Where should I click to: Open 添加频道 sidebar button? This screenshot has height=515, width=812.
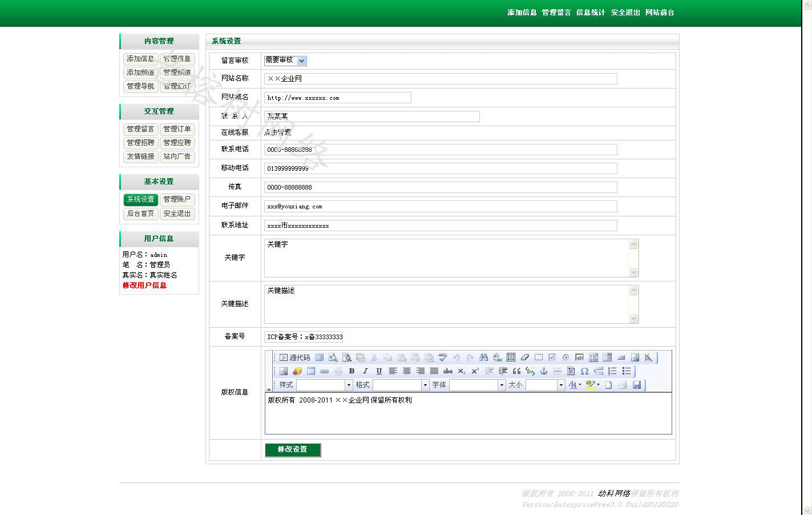click(x=140, y=73)
